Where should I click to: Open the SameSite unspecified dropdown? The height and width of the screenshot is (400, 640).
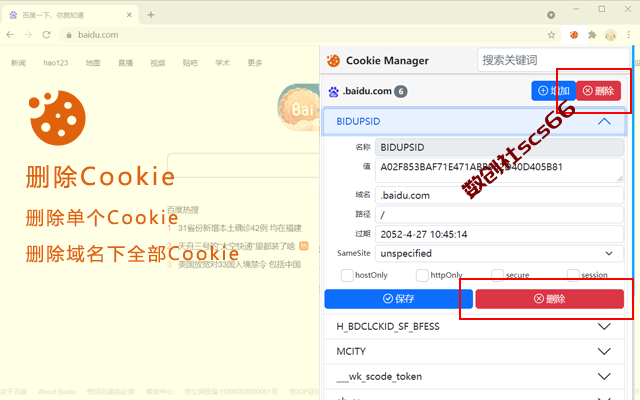pyautogui.click(x=500, y=253)
